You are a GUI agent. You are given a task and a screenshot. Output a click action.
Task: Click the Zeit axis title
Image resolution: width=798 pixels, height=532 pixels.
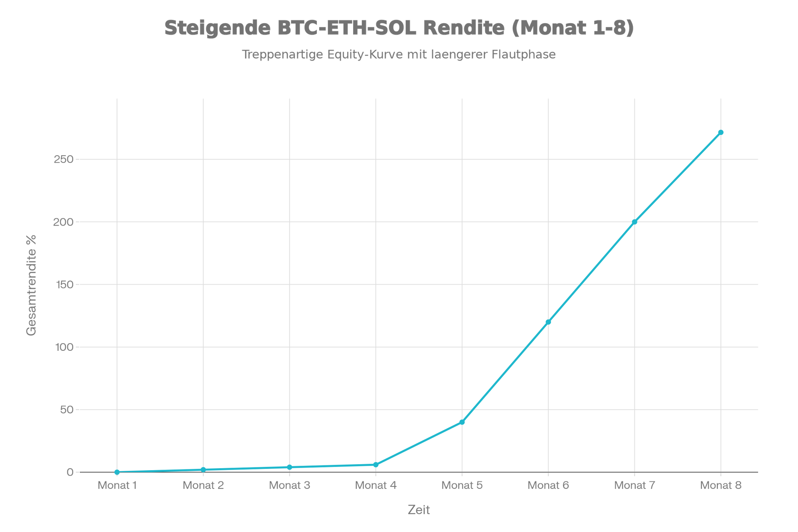click(x=419, y=510)
